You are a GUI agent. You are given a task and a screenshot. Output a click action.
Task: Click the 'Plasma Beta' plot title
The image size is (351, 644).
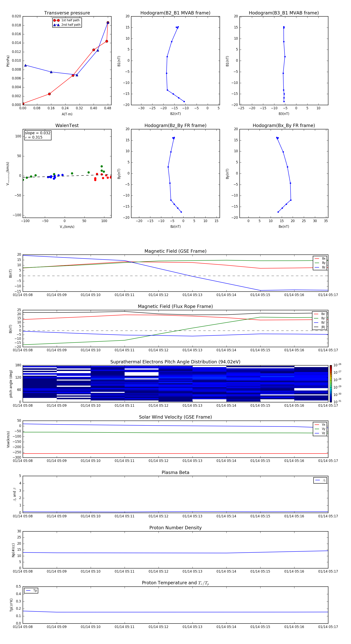[175, 472]
